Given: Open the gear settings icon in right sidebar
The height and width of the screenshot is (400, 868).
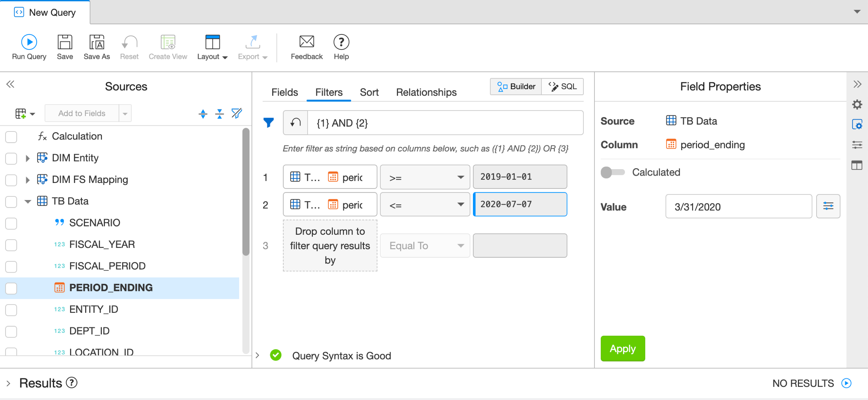Looking at the screenshot, I should 857,105.
